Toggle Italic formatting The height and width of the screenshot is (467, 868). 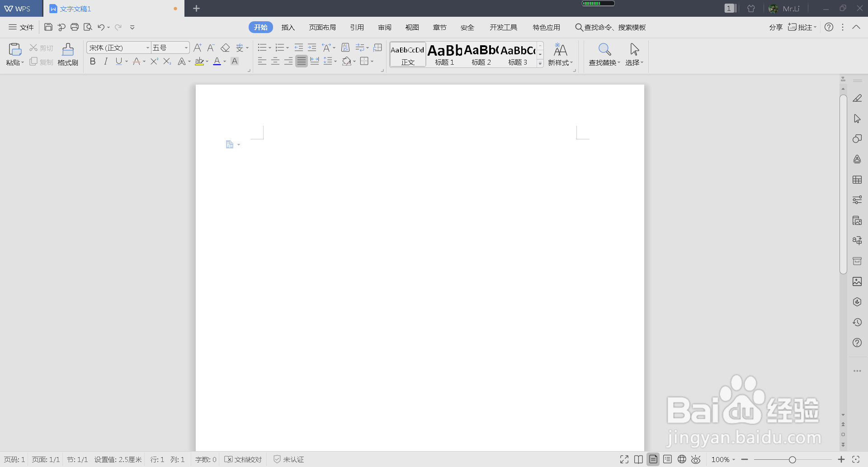(106, 61)
